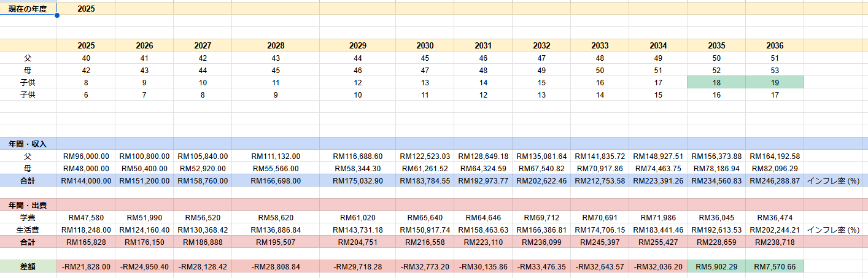Image resolution: width=868 pixels, height=278 pixels.
Task: Select the 現在の年度 label cell
Action: coord(28,9)
